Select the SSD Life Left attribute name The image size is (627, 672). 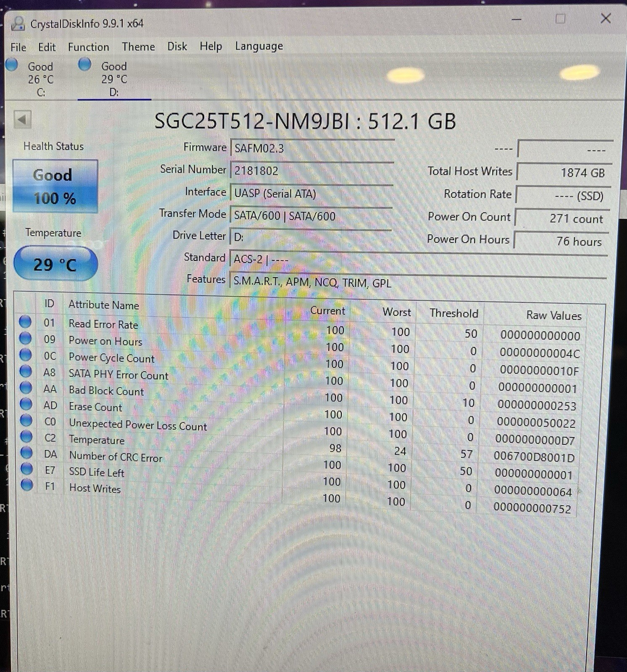[97, 472]
